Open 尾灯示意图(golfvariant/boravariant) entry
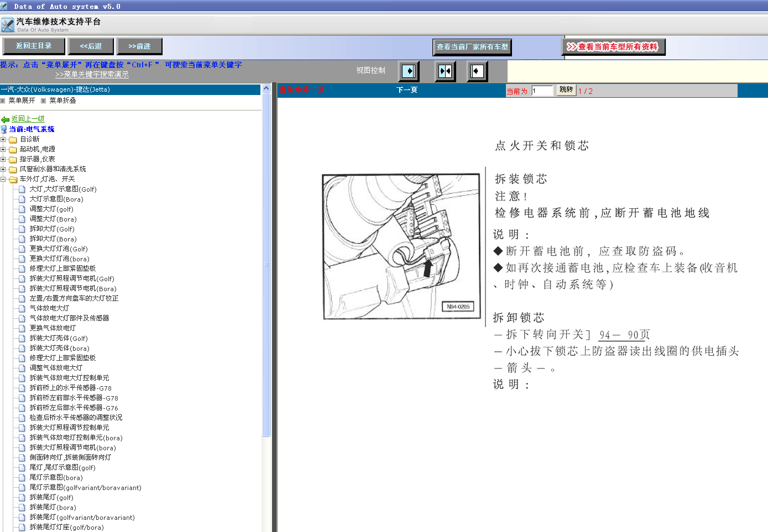768x532 pixels. pyautogui.click(x=85, y=487)
